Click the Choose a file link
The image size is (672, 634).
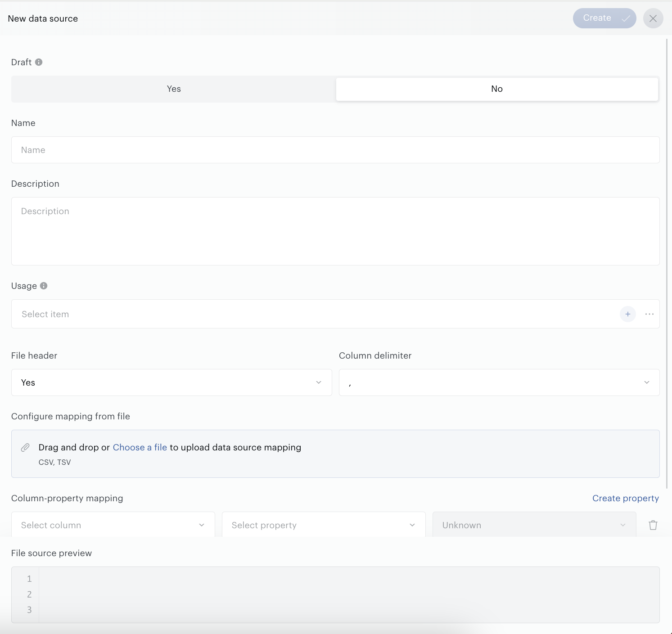point(140,447)
